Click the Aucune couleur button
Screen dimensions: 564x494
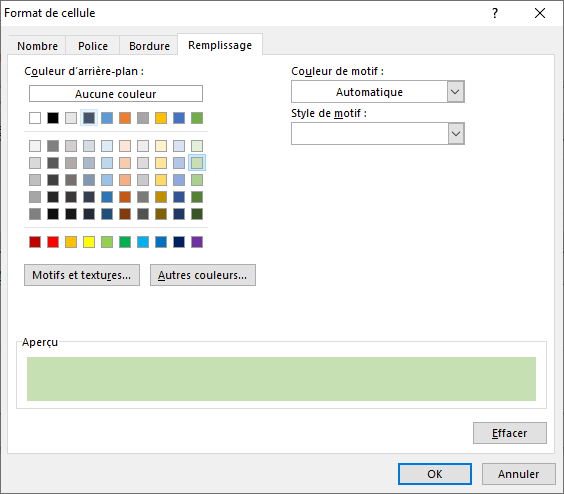tap(116, 94)
